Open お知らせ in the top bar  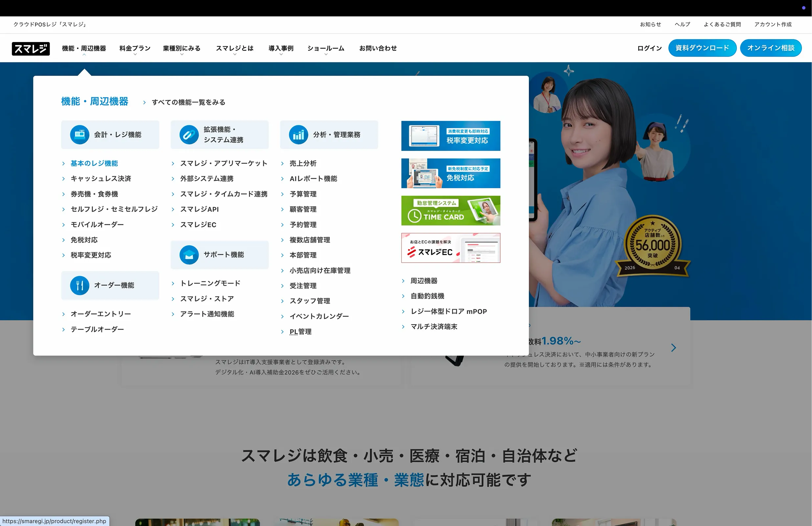(x=651, y=24)
